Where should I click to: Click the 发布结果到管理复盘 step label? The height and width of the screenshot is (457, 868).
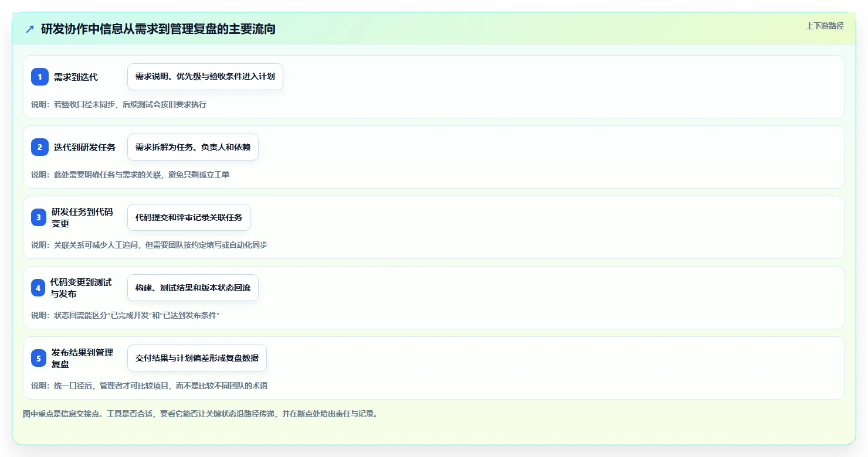(x=82, y=358)
